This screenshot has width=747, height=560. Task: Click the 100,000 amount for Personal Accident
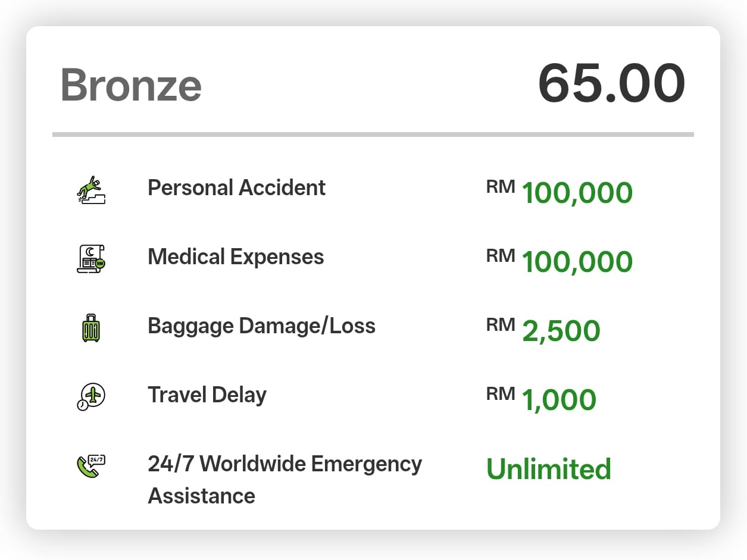point(577,193)
